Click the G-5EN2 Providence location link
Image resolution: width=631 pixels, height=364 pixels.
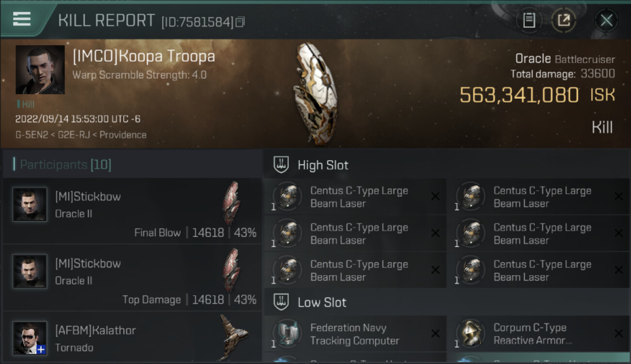coord(81,135)
